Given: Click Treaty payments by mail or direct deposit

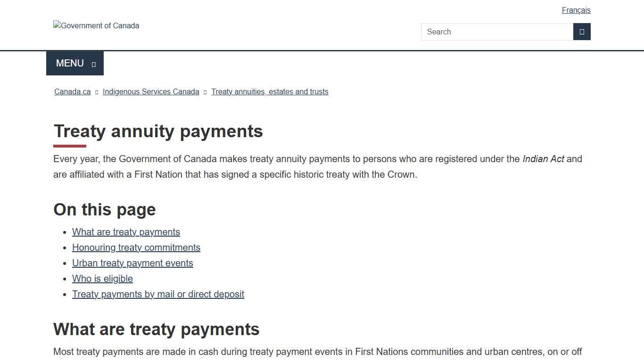Looking at the screenshot, I should (x=158, y=294).
